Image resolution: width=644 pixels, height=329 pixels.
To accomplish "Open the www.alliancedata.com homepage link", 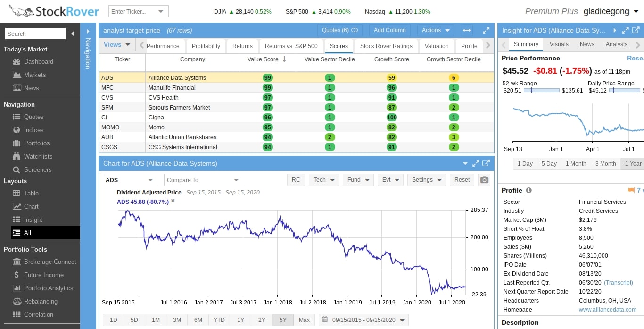I will coord(607,310).
